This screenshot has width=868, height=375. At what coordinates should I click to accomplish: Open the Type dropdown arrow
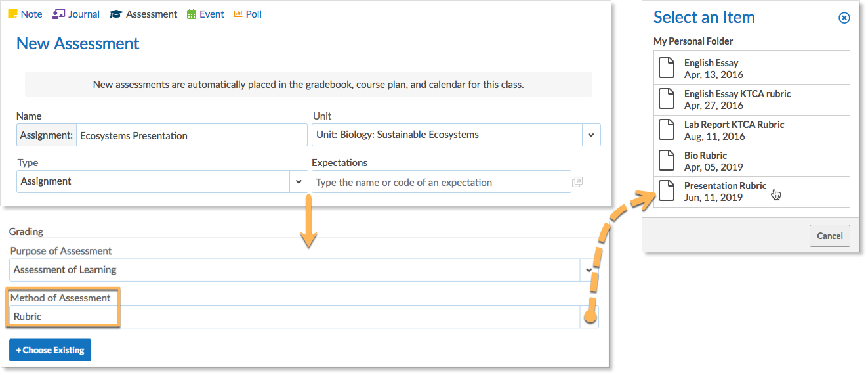pyautogui.click(x=299, y=181)
